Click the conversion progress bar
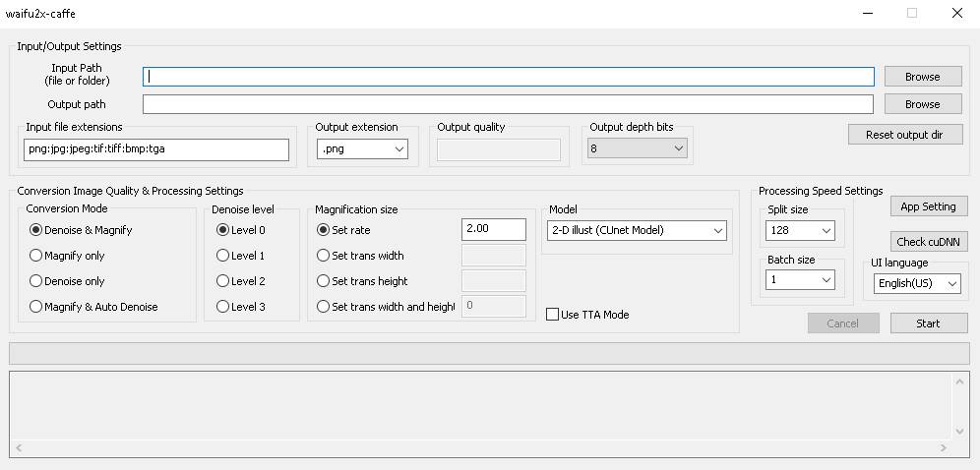 coord(489,353)
